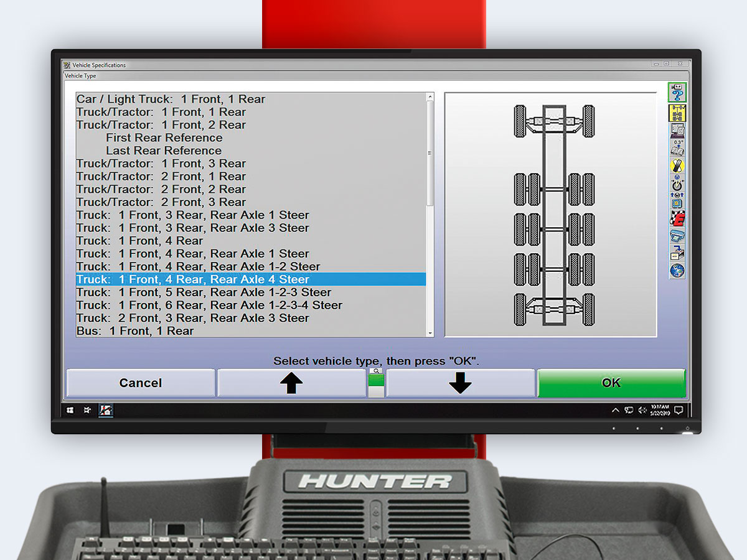Image resolution: width=747 pixels, height=560 pixels.
Task: Choose "Bus: 1 Front, 1 Rear" vehicle type
Action: coord(135,331)
